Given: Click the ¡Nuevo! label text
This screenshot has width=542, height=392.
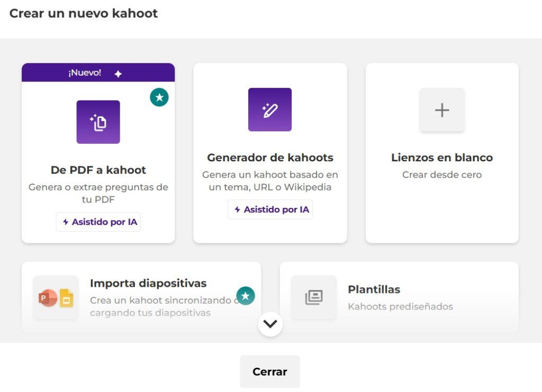Looking at the screenshot, I should [x=85, y=72].
